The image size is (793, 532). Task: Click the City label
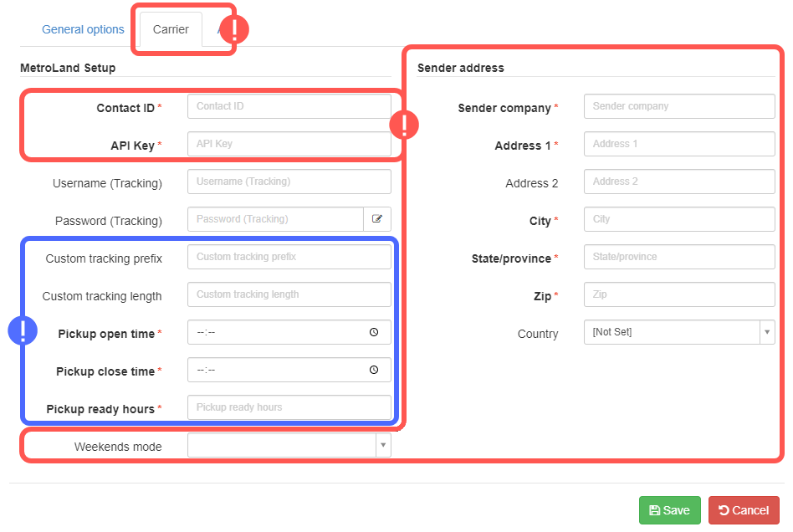tap(540, 221)
